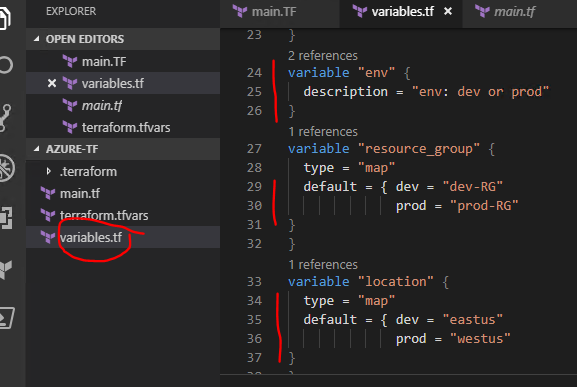Click the EXPLORER panel title
577x387 pixels.
[71, 11]
